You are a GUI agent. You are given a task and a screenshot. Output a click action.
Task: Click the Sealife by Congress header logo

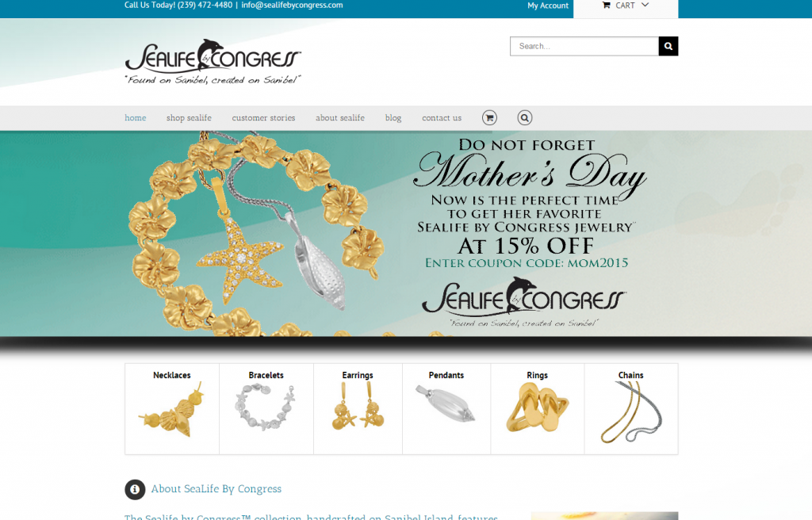click(213, 62)
